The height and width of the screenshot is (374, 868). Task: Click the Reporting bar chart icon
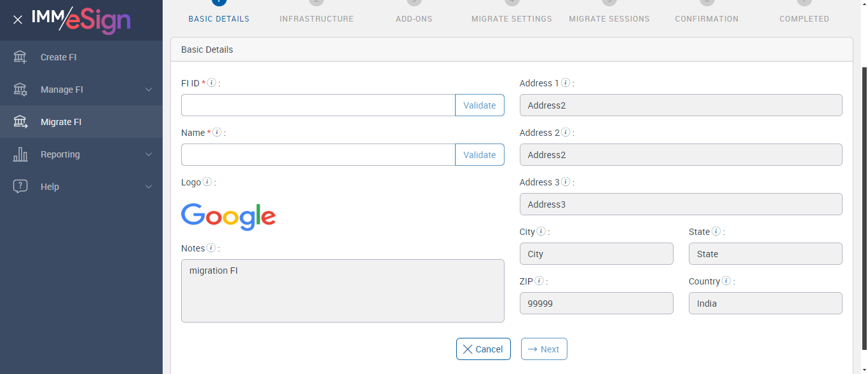tap(20, 154)
